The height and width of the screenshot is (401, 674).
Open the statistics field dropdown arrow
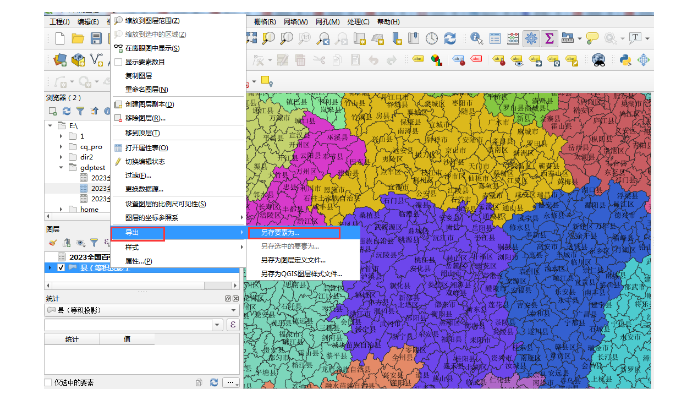(x=217, y=325)
